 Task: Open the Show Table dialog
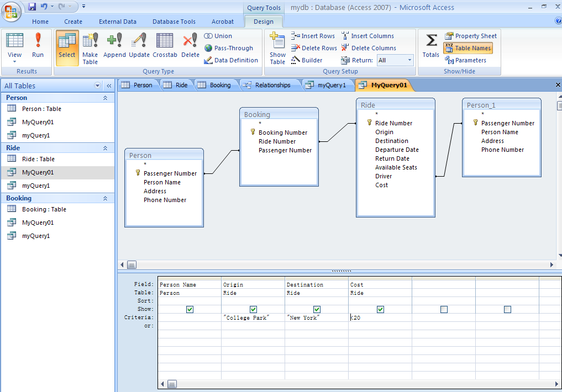click(x=277, y=47)
